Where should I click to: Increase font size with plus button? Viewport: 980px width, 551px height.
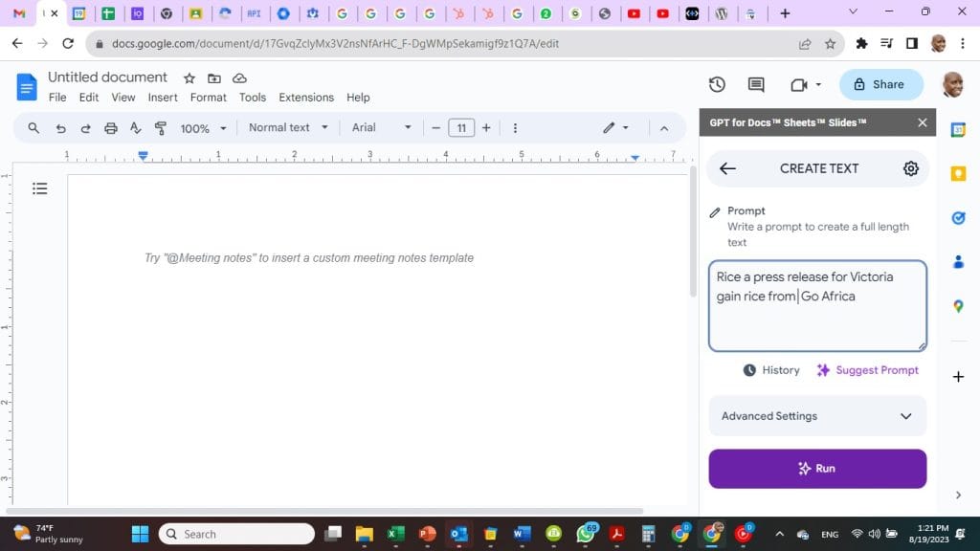click(x=486, y=127)
